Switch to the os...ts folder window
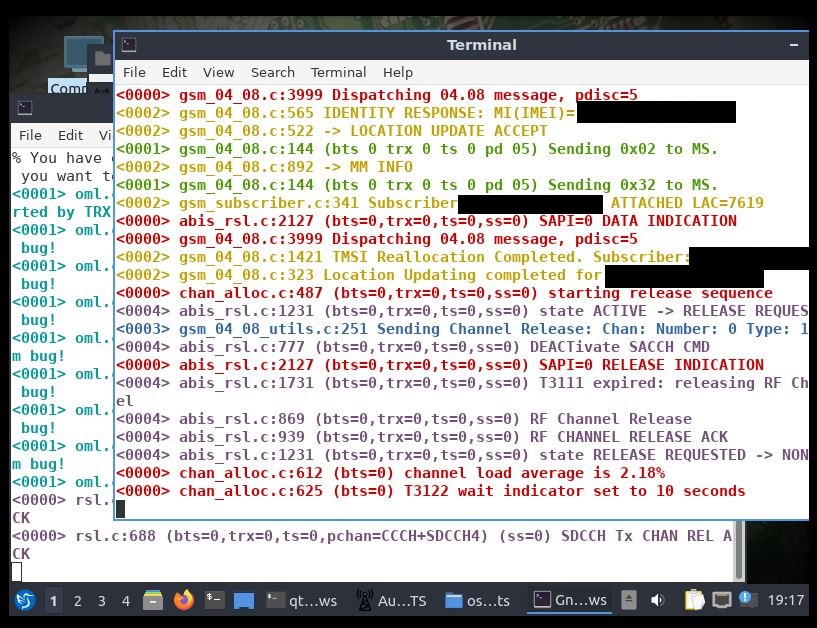Screen dimensions: 817x628 tap(477, 601)
